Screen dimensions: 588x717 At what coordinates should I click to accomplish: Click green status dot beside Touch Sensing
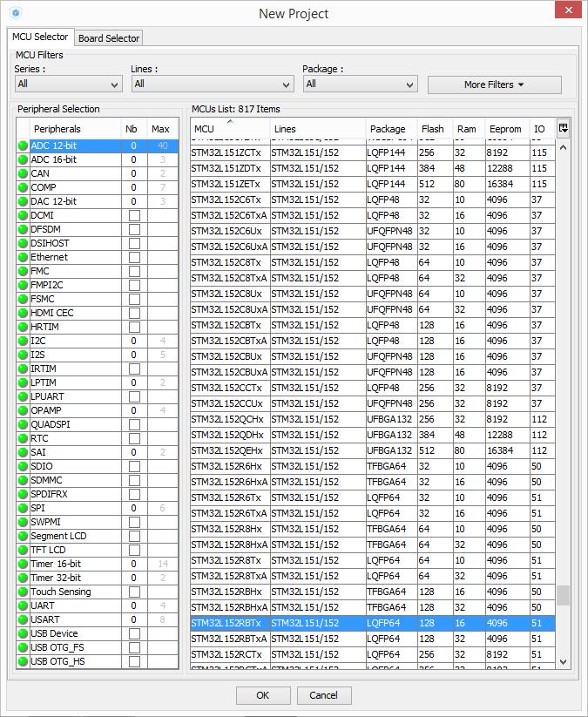coord(23,592)
